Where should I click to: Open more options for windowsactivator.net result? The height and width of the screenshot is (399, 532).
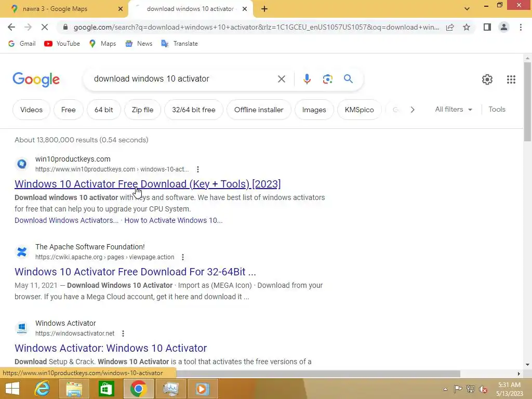123,334
